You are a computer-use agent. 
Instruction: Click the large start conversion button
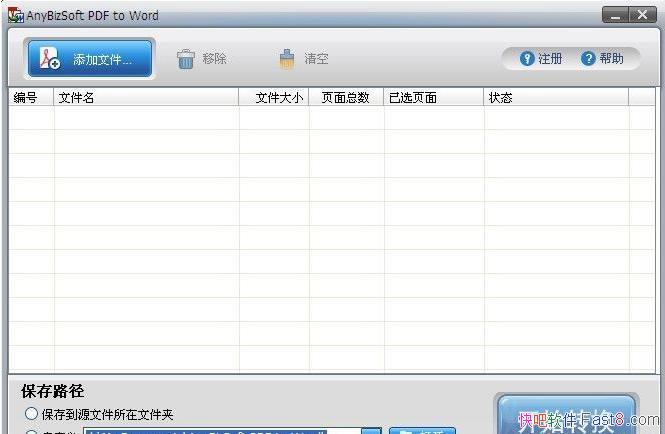[567, 415]
